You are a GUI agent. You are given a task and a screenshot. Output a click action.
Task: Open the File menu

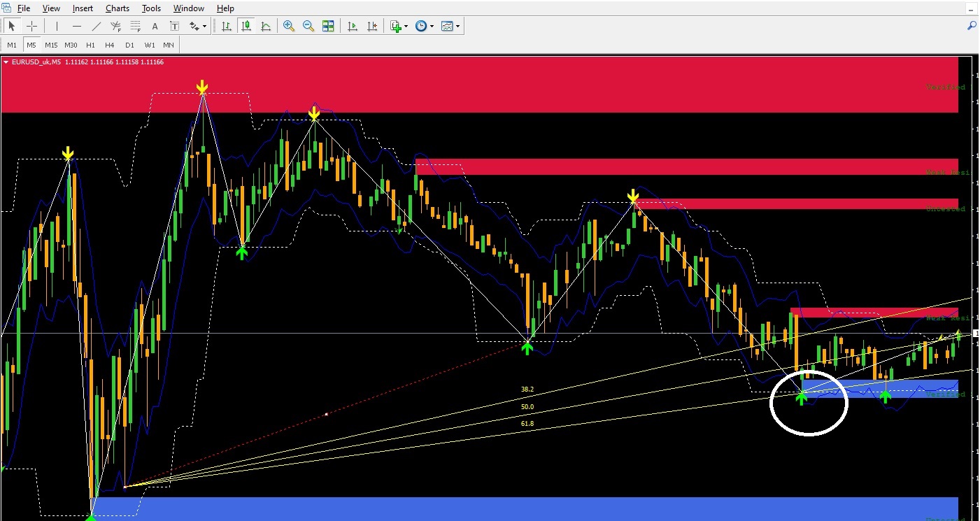coord(24,8)
